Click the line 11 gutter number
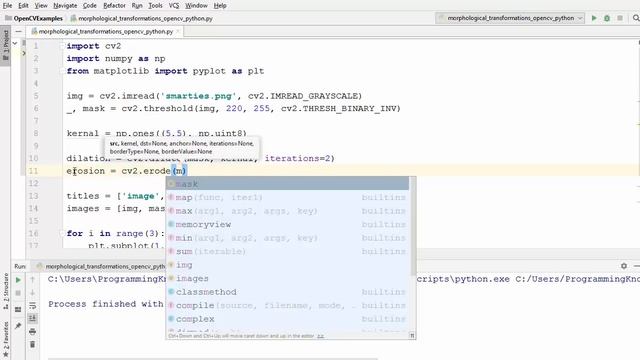This screenshot has width=640, height=360. tap(33, 171)
